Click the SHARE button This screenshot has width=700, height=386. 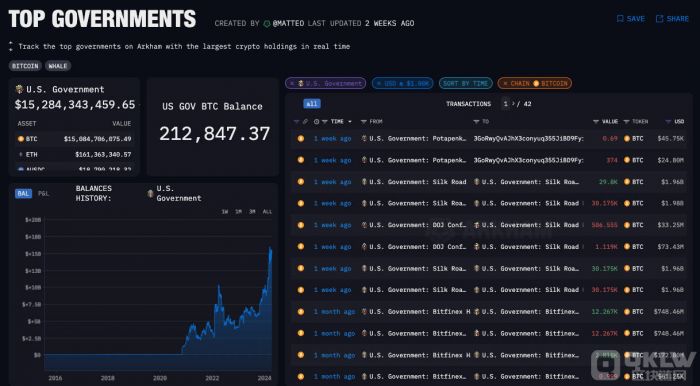tap(672, 19)
